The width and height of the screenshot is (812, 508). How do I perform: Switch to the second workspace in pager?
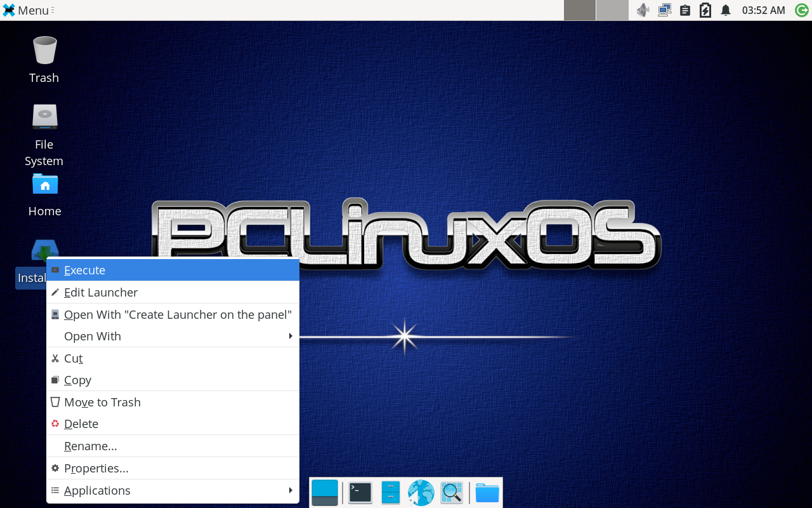coord(612,10)
